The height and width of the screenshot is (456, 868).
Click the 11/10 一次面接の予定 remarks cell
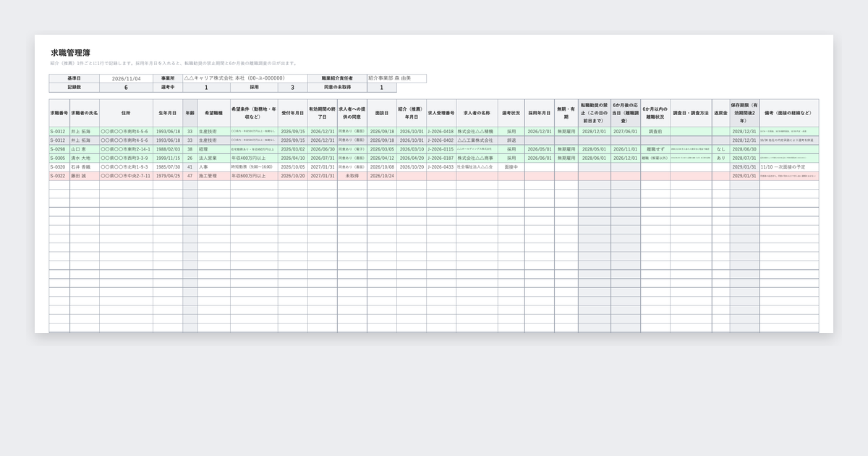click(789, 166)
